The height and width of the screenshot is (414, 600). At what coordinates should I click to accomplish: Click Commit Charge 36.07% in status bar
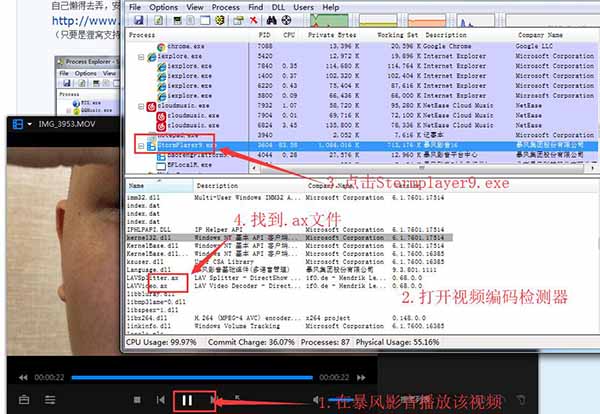251,342
